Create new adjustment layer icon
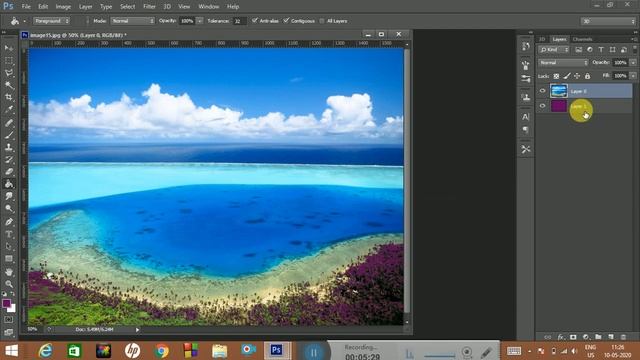This screenshot has width=640, height=360. 586,337
